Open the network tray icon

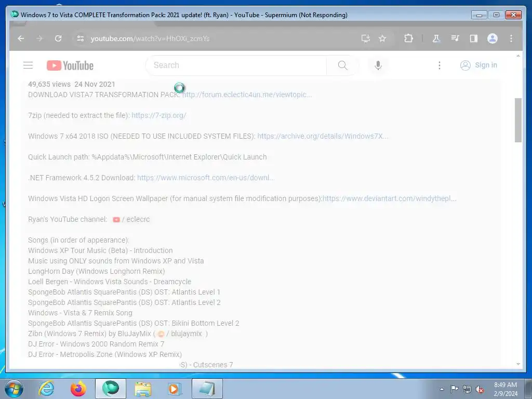(467, 389)
